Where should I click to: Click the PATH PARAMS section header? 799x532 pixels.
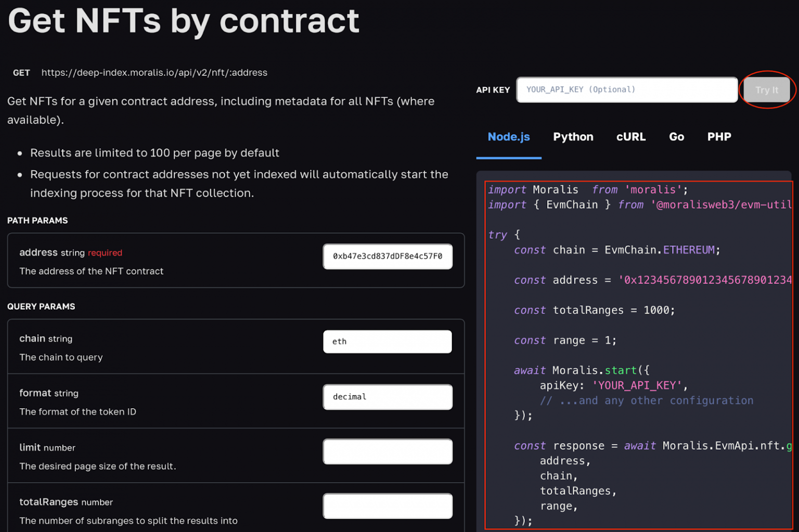37,220
